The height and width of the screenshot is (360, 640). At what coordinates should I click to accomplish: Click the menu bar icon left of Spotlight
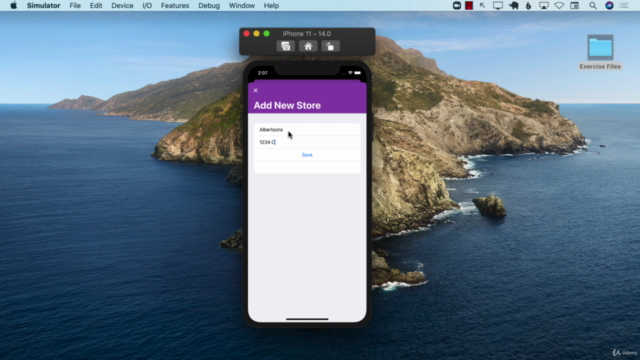(x=575, y=5)
